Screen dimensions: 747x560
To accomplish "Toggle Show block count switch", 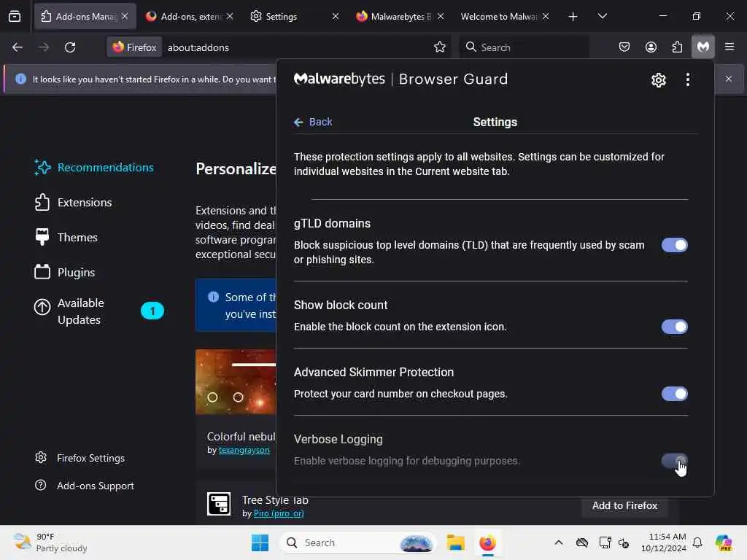I will tap(674, 327).
